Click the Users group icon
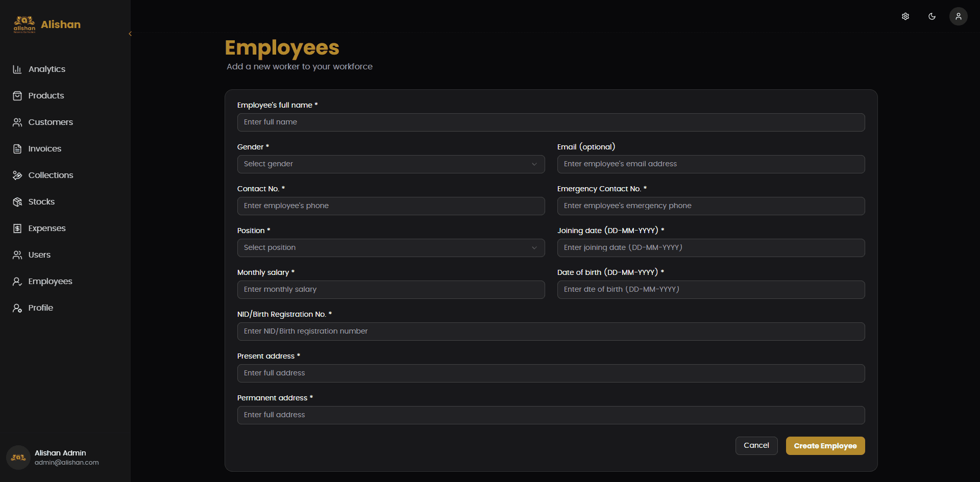The height and width of the screenshot is (482, 980). coord(17,255)
